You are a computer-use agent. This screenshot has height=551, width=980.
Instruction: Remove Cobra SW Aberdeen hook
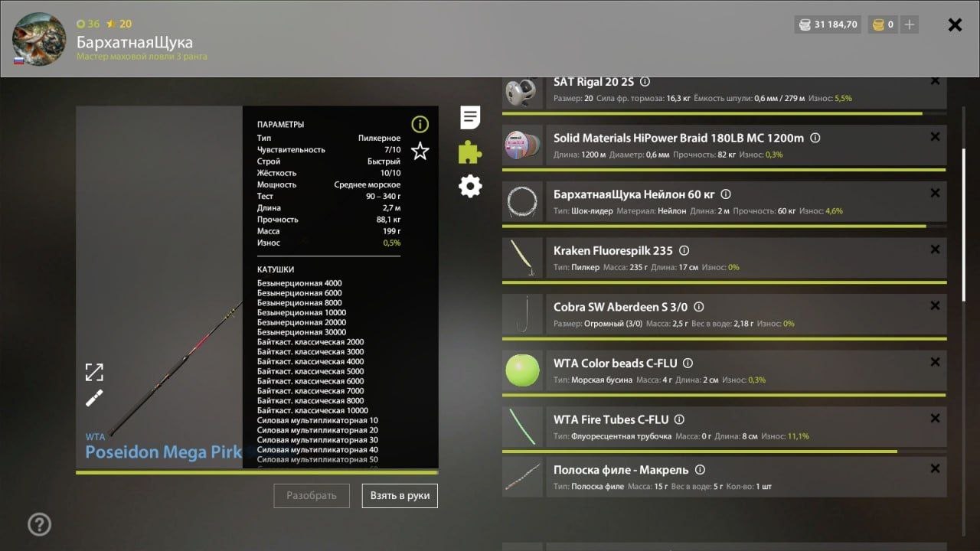point(935,306)
